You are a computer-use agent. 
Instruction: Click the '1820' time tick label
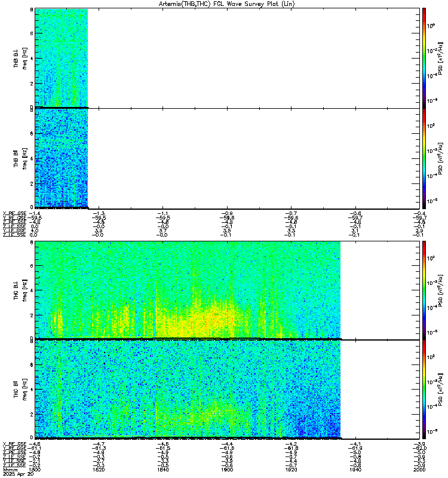tap(99, 470)
